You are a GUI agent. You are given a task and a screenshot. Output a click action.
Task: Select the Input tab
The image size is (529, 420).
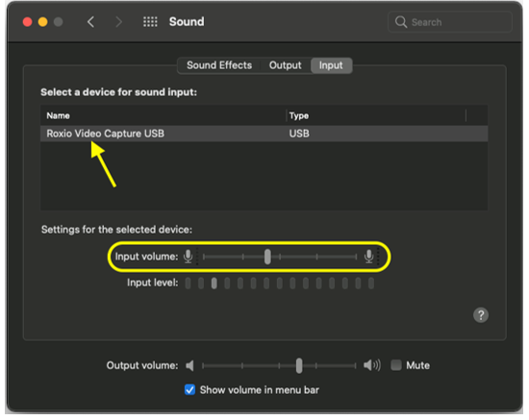pyautogui.click(x=331, y=65)
